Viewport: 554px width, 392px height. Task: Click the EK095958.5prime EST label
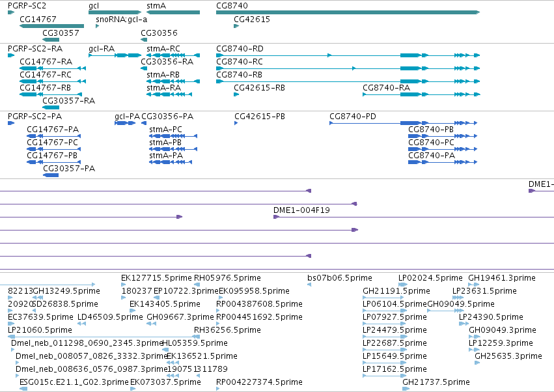point(255,291)
